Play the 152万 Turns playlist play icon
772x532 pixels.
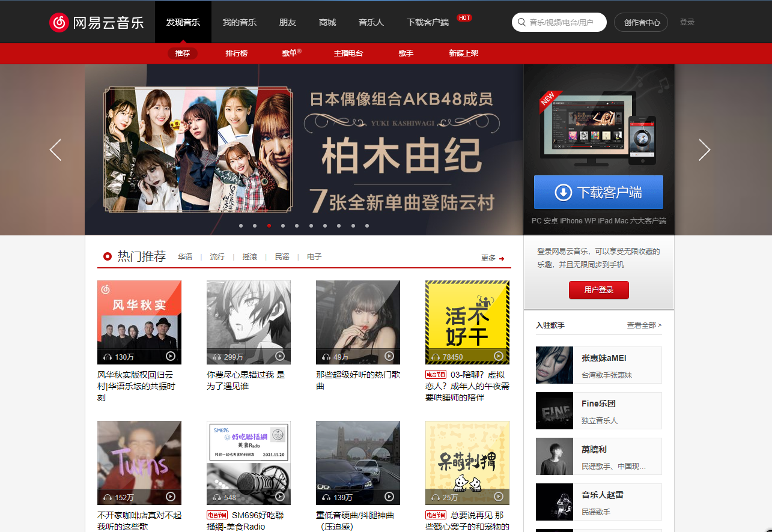tap(171, 497)
